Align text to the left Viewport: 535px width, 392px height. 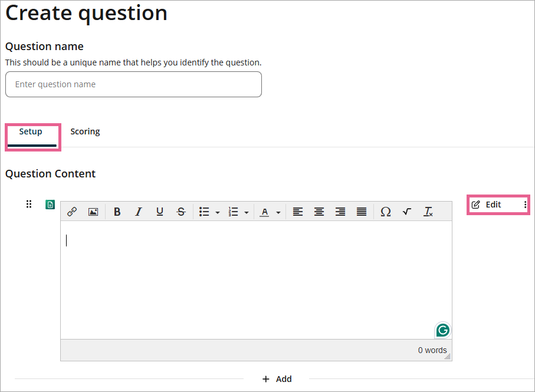point(298,212)
